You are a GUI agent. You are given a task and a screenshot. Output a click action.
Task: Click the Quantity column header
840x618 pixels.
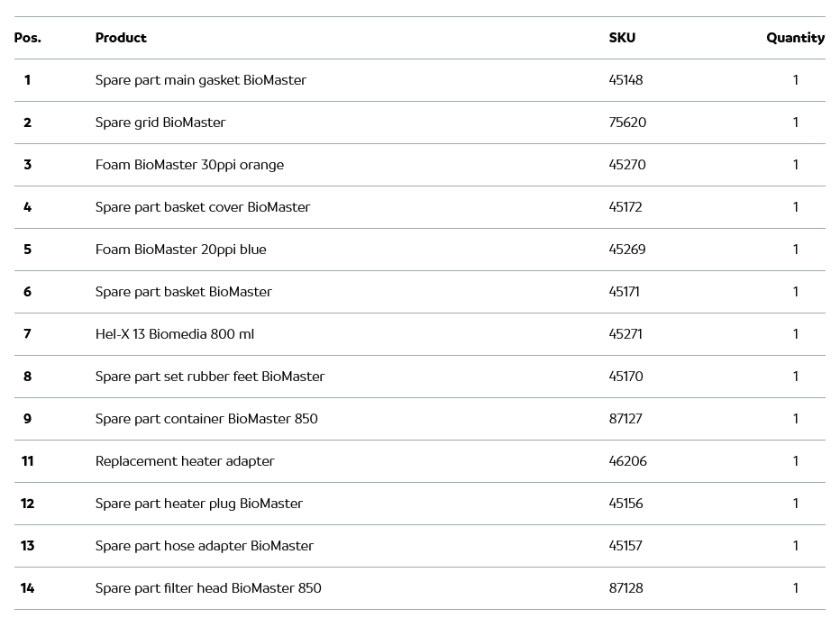pos(795,38)
